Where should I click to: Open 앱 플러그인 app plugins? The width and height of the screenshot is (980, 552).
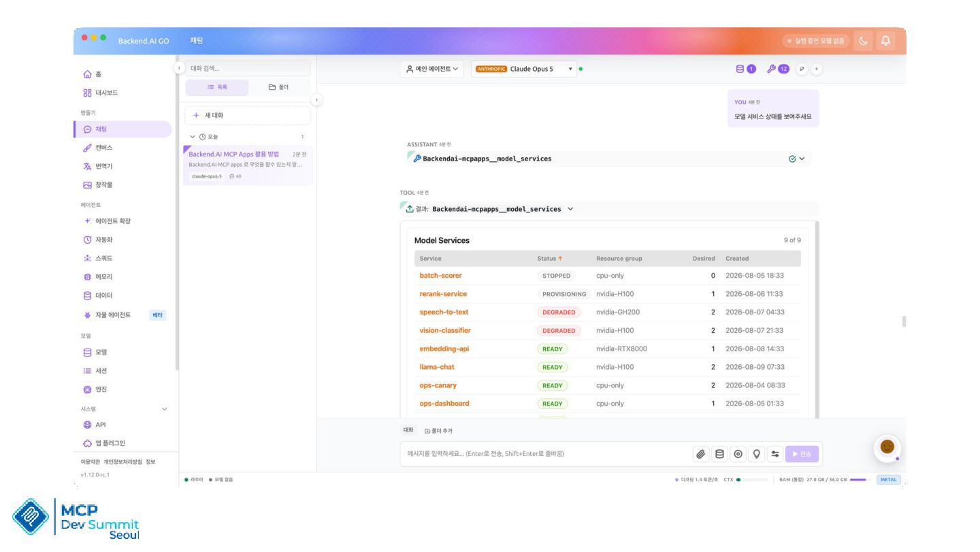tap(122, 443)
